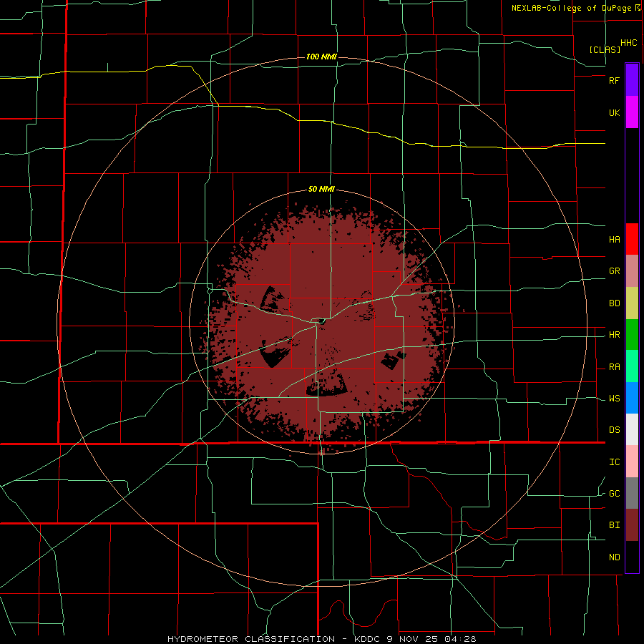This screenshot has width=644, height=644.
Task: Click the BI dark-red legend color block
Action: pyautogui.click(x=632, y=525)
